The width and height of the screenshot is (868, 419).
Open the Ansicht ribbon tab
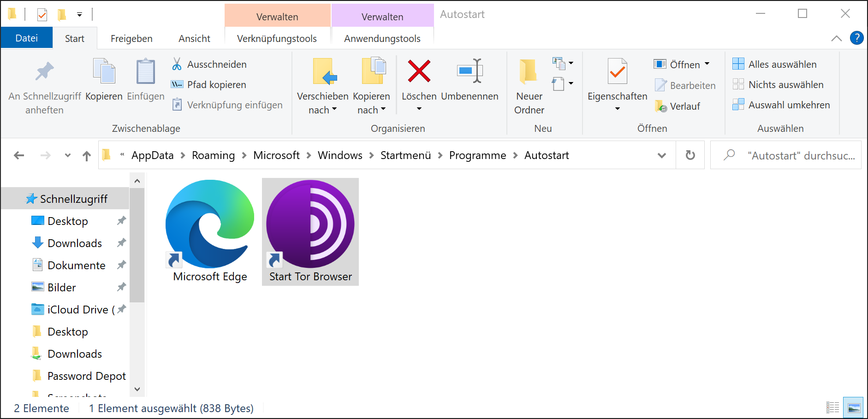(194, 39)
